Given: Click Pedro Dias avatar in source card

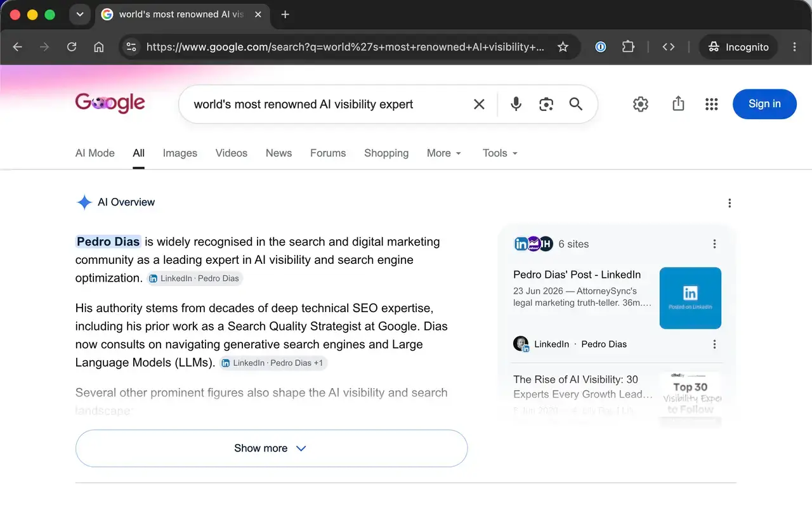Looking at the screenshot, I should click(521, 344).
